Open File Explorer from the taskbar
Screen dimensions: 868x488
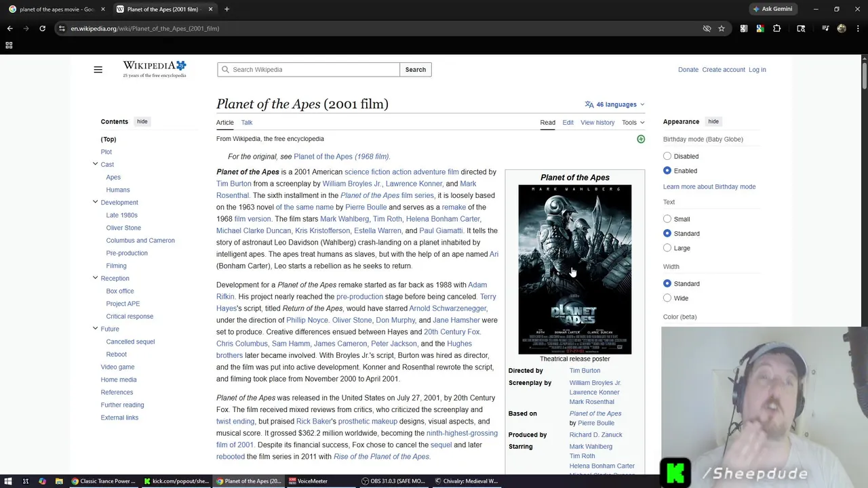coord(59,481)
